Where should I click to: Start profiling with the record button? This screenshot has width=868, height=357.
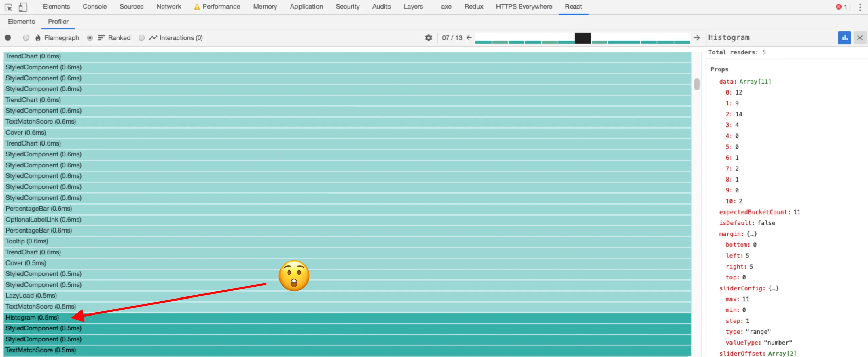(8, 38)
